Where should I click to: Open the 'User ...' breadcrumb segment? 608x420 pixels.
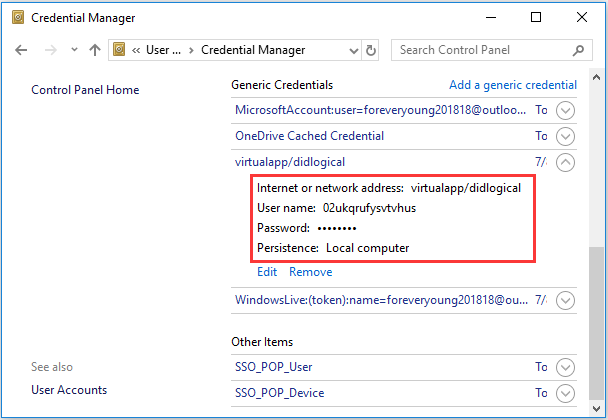pos(163,50)
